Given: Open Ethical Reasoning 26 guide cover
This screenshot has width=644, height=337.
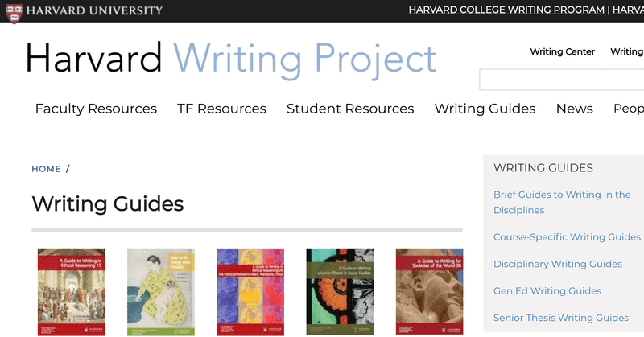Looking at the screenshot, I should click(x=250, y=292).
